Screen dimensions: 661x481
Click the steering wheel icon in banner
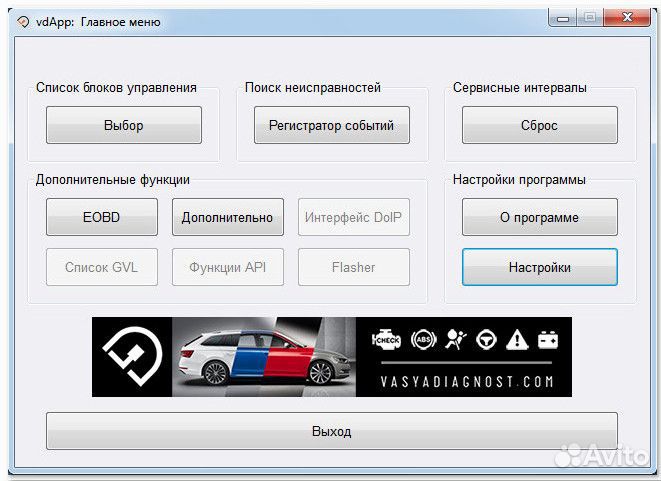[x=487, y=341]
